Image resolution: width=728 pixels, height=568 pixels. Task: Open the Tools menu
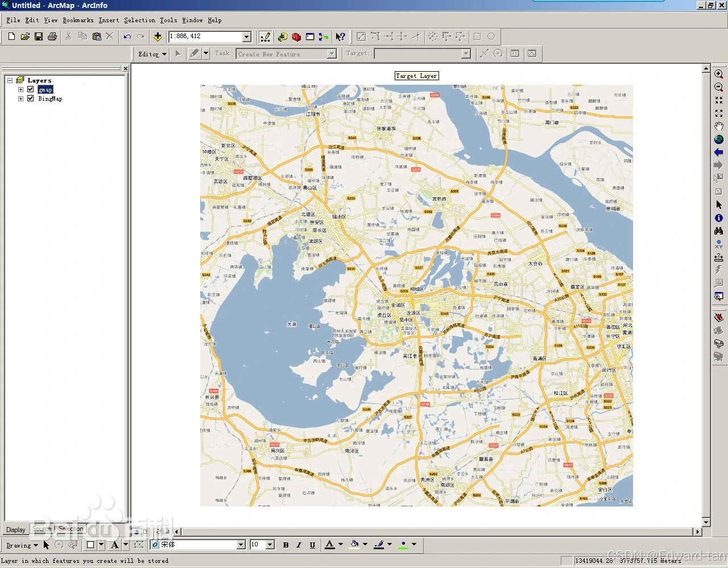pyautogui.click(x=169, y=20)
